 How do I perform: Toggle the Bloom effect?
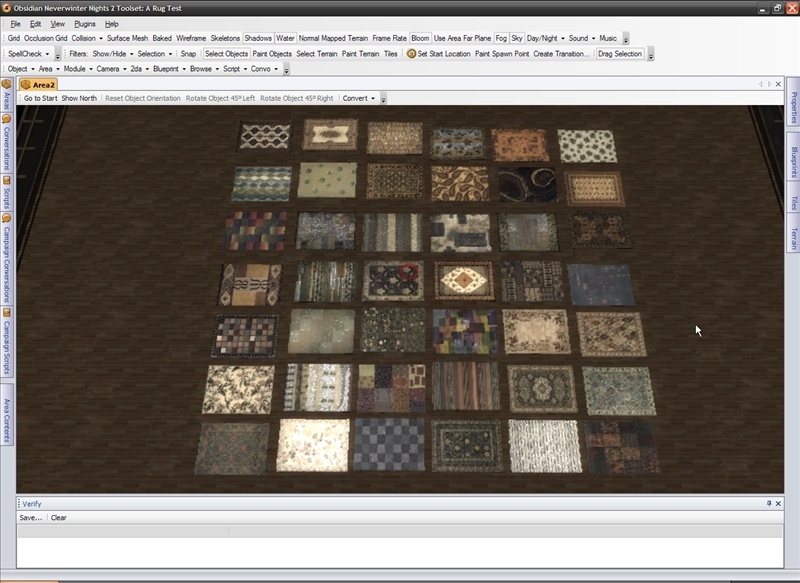420,38
